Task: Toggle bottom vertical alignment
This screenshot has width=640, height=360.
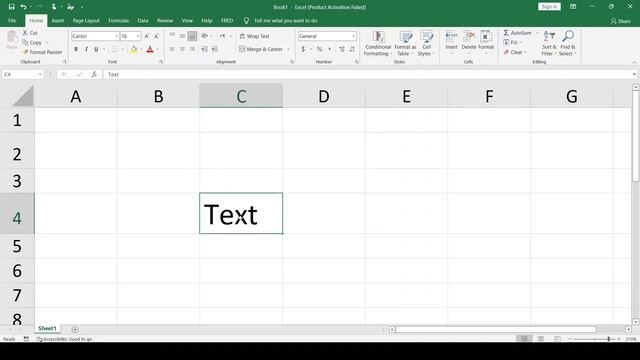Action: point(192,36)
